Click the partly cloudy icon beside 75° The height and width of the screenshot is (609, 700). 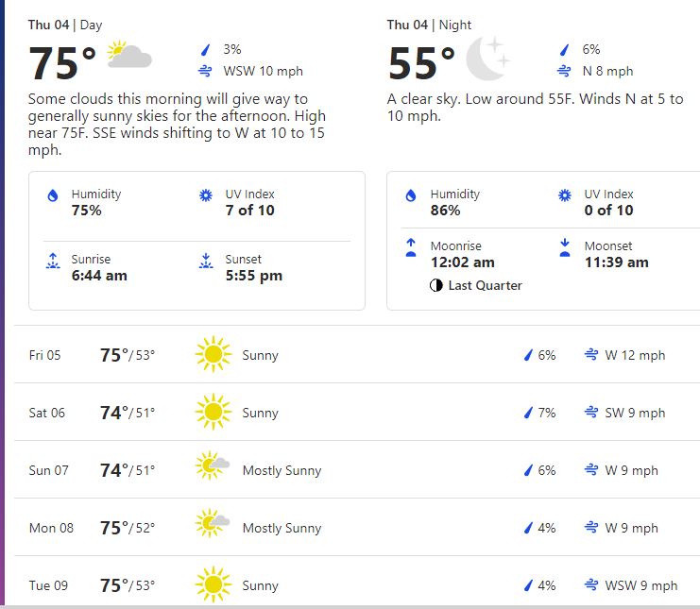click(129, 54)
